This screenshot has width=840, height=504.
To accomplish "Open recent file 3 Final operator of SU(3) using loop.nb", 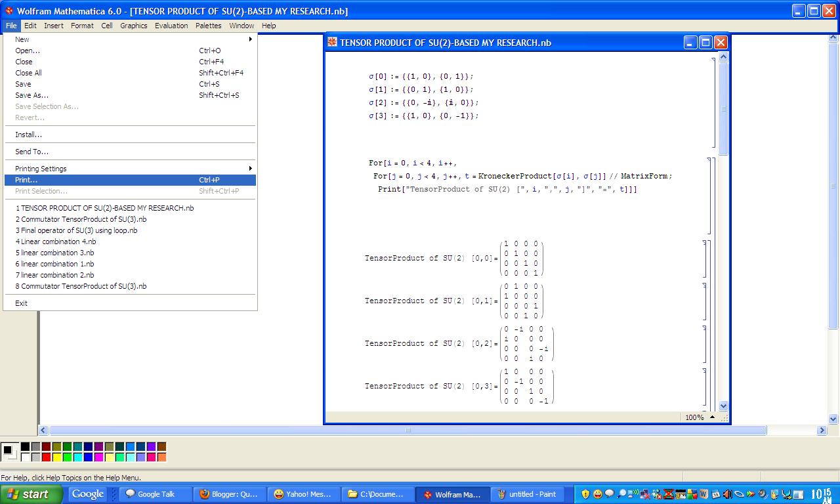I will 130,230.
